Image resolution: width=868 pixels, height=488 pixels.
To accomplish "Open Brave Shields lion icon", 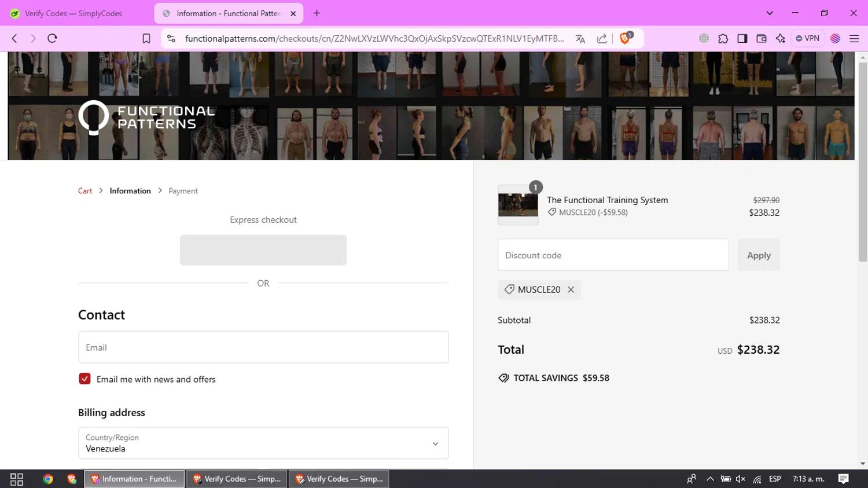I will tap(625, 38).
